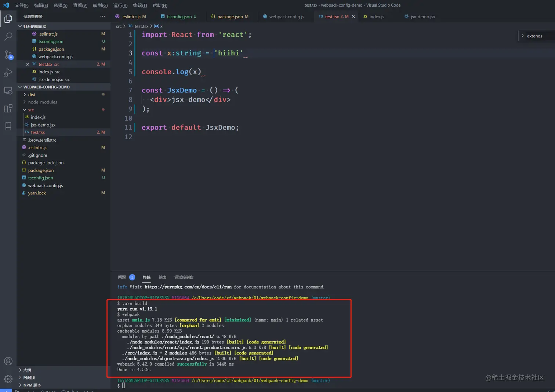Focus the terminal prompt input at the bottom
The width and height of the screenshot is (555, 392).
pos(123,386)
